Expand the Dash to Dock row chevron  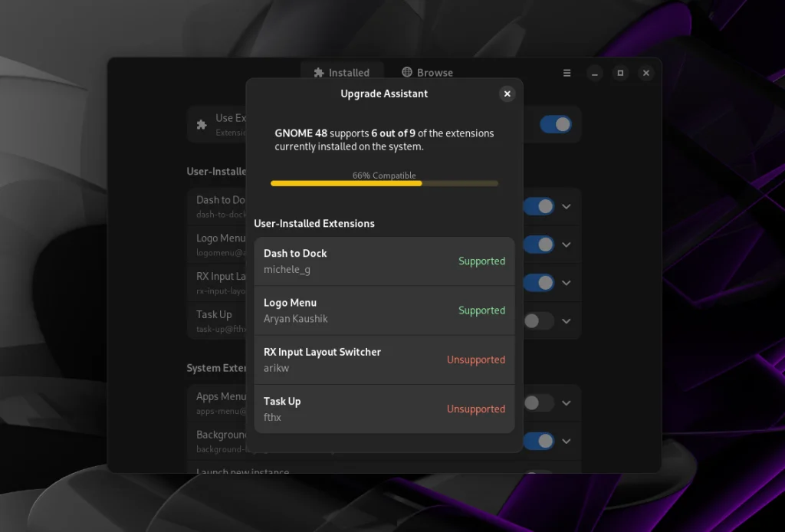point(567,206)
